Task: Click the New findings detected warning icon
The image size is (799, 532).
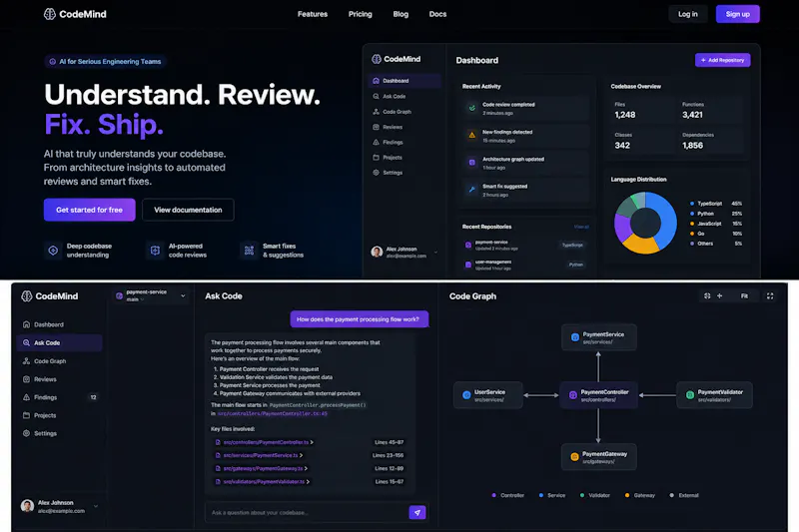Action: [x=472, y=136]
